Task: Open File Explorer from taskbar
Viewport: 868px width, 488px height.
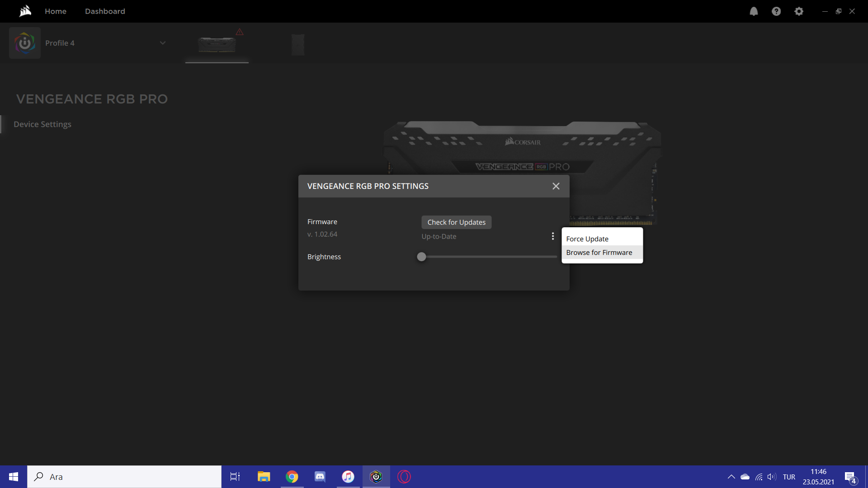Action: [264, 477]
